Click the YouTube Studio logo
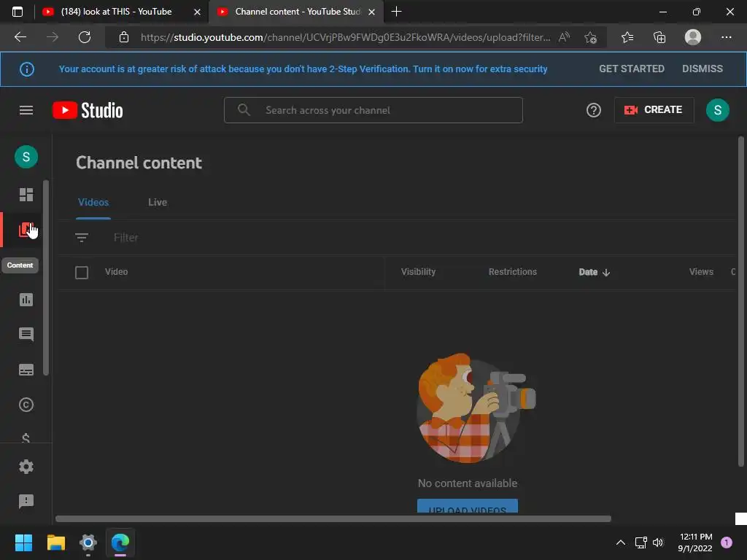Screen dimensions: 747x560 tap(88, 111)
